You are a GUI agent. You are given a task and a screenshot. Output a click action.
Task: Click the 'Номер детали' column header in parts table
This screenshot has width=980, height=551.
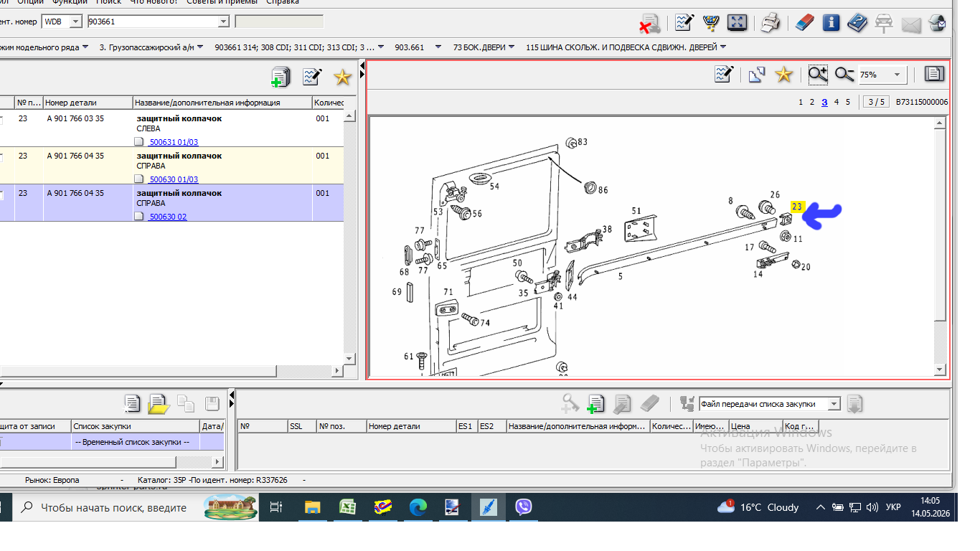pos(88,103)
